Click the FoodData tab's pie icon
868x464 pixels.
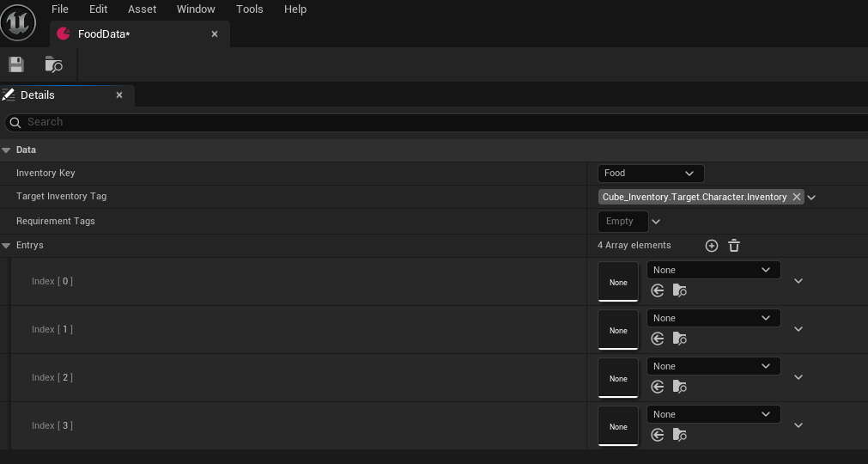pyautogui.click(x=64, y=34)
